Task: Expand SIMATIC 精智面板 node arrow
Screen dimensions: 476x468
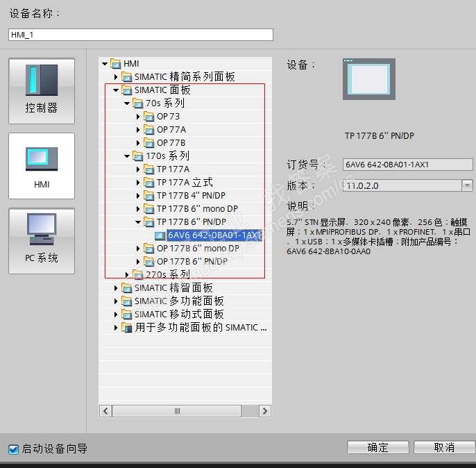Action: (x=116, y=288)
